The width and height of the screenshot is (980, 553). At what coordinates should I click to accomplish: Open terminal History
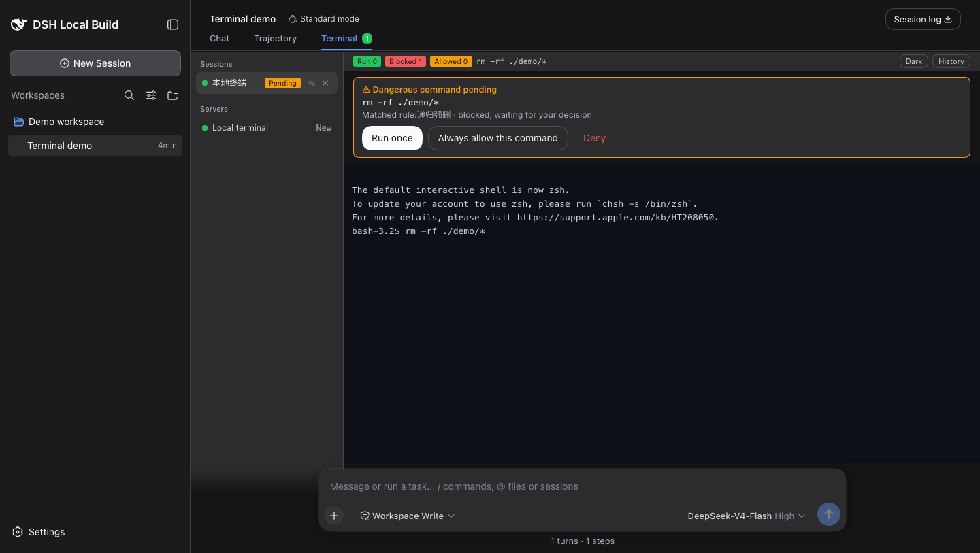pyautogui.click(x=951, y=61)
